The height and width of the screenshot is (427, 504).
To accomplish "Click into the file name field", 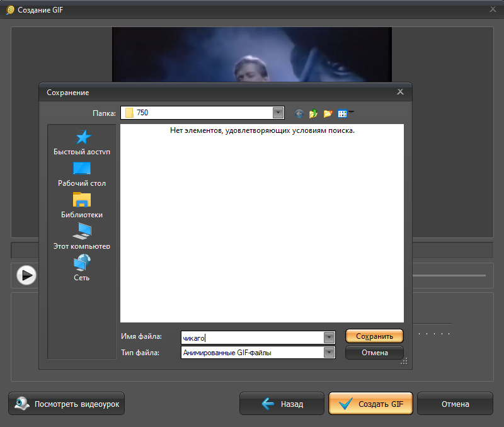I will point(253,338).
